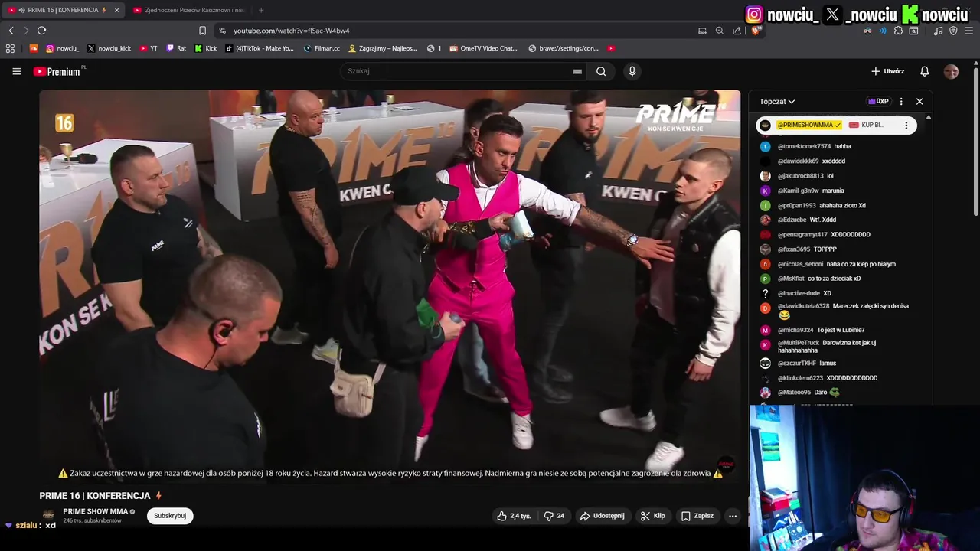Like the video with thumbs up 2,4 tys.
The height and width of the screenshot is (551, 980).
514,516
